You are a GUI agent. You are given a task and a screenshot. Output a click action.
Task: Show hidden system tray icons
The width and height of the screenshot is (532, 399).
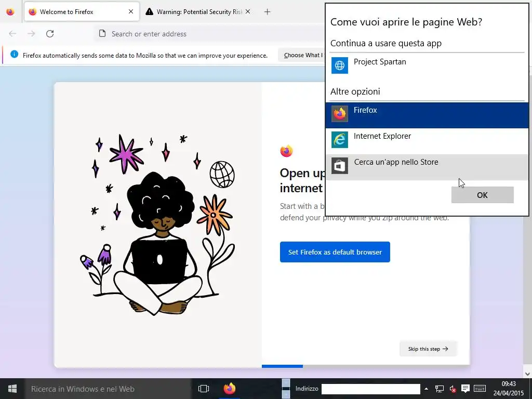426,389
